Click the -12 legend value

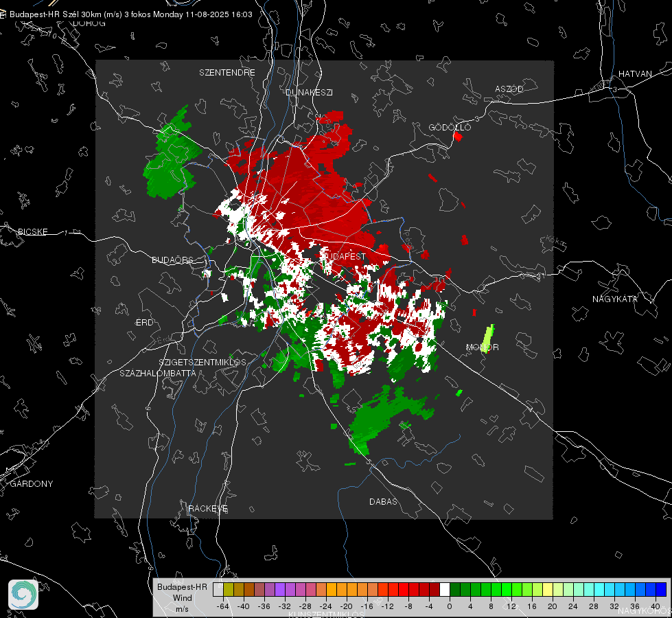(x=388, y=606)
